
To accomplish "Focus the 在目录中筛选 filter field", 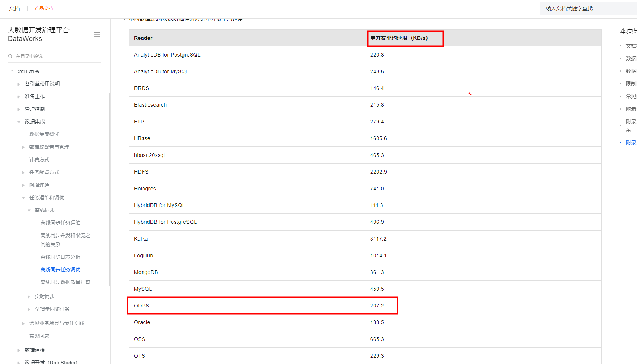I will (54, 56).
